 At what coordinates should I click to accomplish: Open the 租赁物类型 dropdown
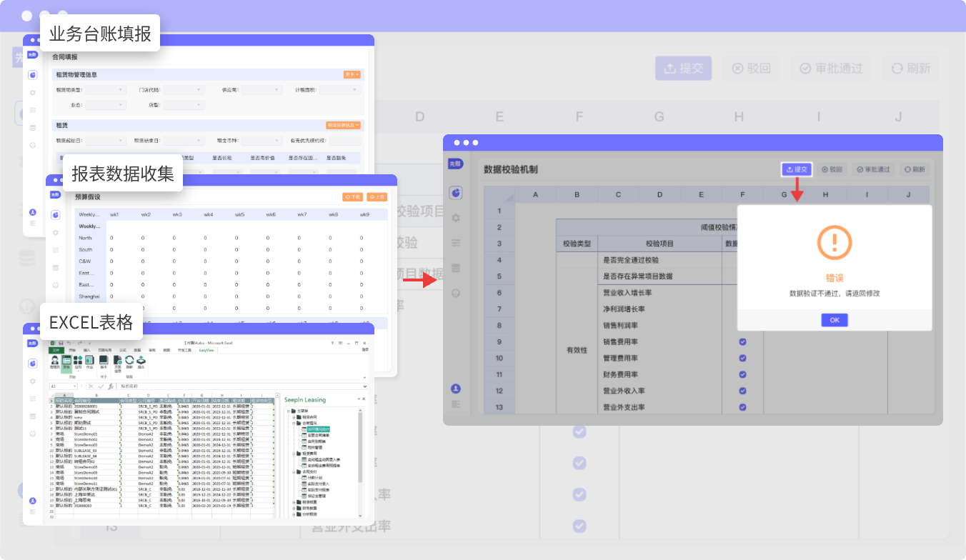pos(106,90)
